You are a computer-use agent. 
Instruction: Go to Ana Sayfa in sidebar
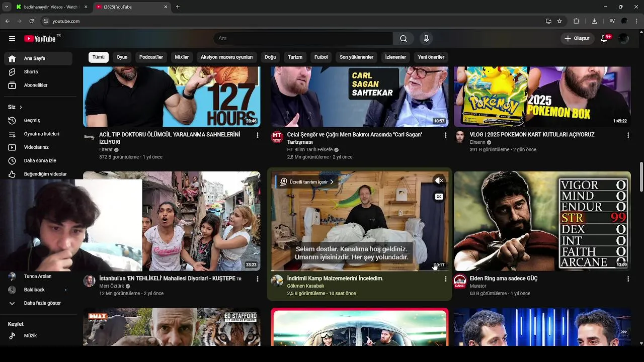pos(38,58)
